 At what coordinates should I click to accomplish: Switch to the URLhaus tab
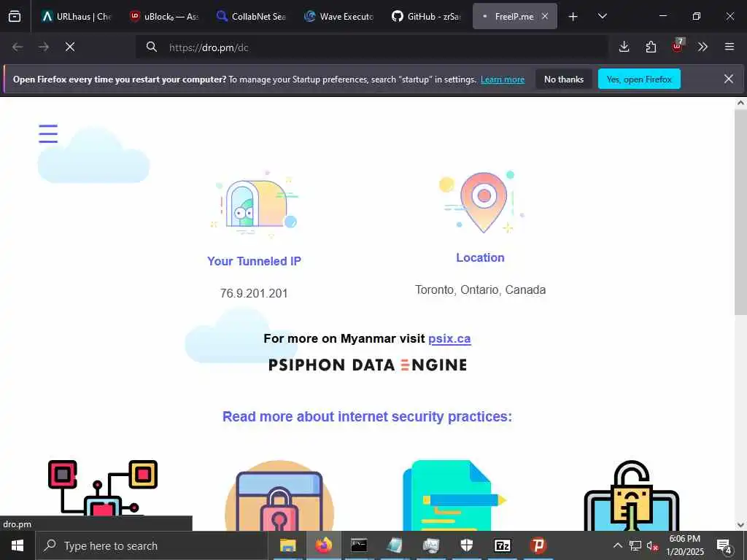click(x=76, y=16)
